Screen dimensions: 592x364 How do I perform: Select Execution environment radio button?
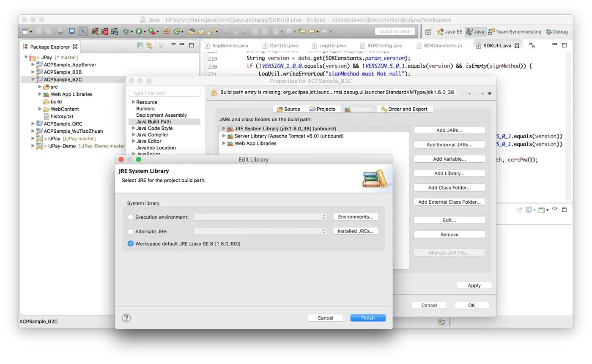pos(131,217)
